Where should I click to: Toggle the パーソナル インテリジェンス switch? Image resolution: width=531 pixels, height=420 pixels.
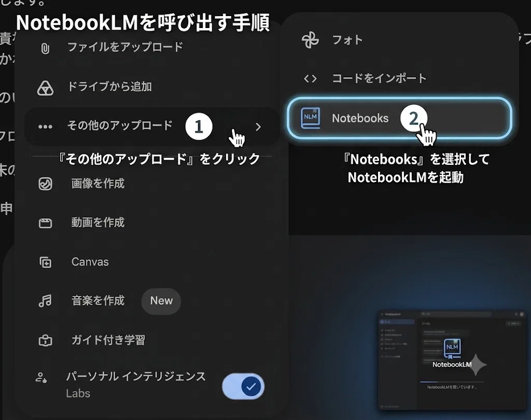(x=243, y=386)
